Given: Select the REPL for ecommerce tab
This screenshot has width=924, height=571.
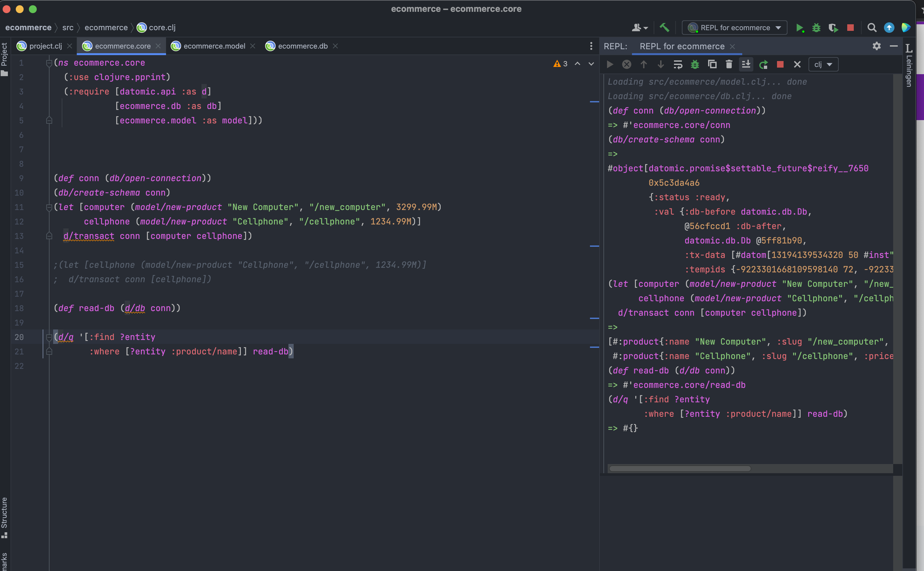Looking at the screenshot, I should tap(682, 46).
